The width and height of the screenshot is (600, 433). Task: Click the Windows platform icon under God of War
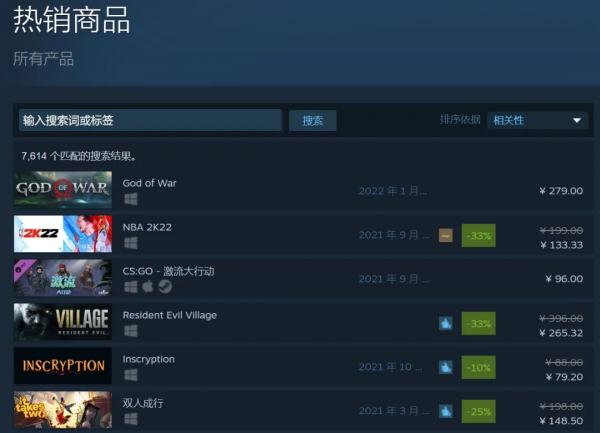coord(131,199)
